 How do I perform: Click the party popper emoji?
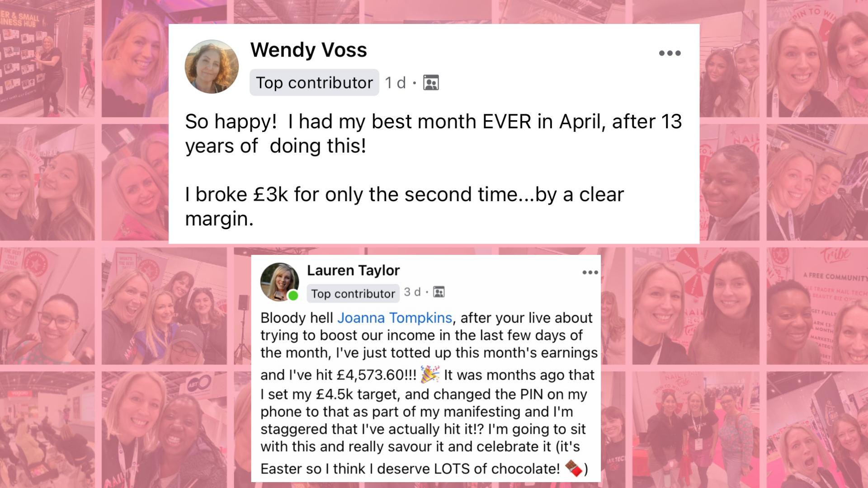pyautogui.click(x=430, y=374)
